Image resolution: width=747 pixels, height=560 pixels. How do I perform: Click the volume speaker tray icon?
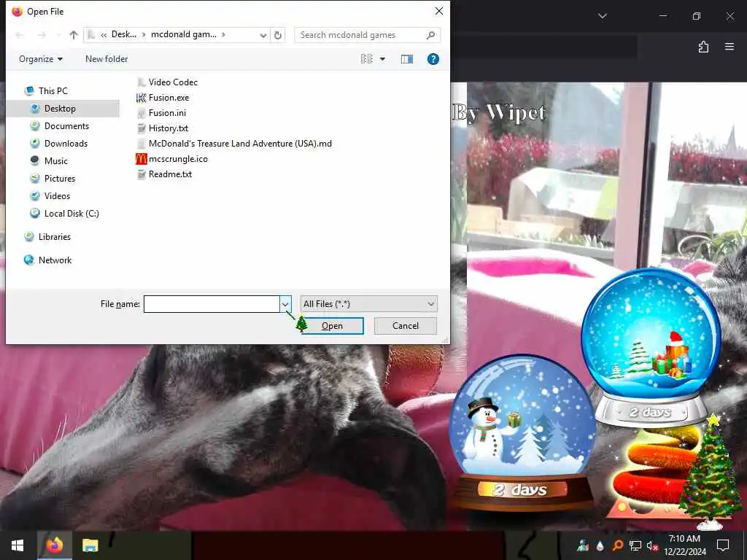click(651, 545)
